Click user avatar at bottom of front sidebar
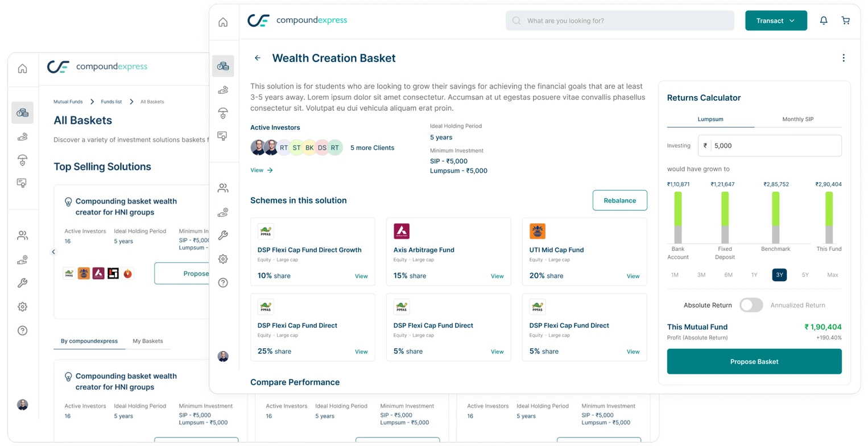 pos(223,357)
